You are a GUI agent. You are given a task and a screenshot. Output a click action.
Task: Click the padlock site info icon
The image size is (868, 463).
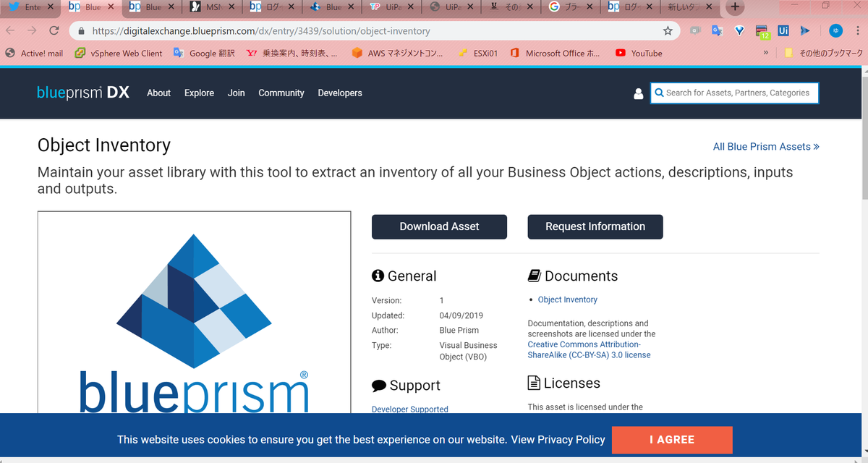[x=81, y=31]
